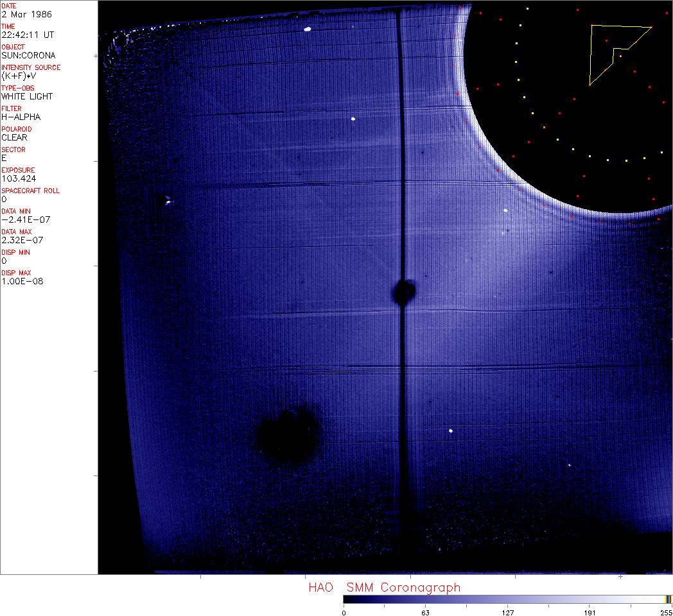Click the small dark circle on the vertical dark line

[x=405, y=292]
